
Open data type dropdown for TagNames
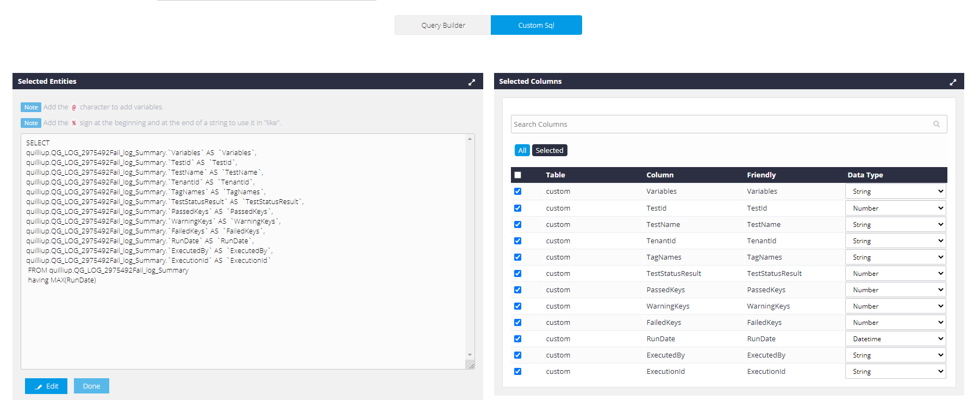895,257
